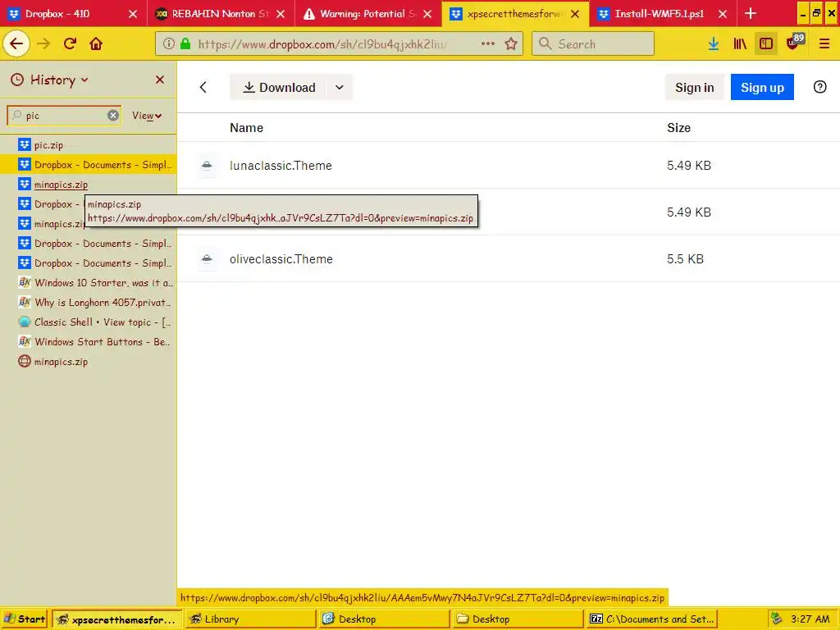Clear the history search field

coord(113,115)
